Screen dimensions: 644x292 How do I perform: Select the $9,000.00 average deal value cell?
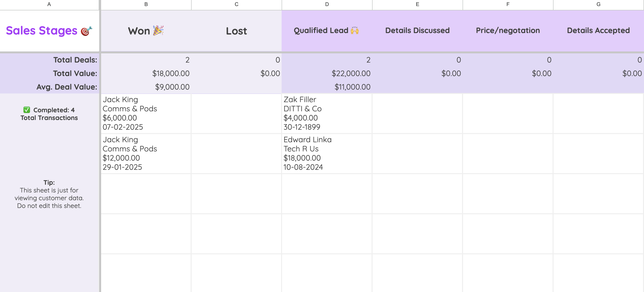click(x=172, y=87)
